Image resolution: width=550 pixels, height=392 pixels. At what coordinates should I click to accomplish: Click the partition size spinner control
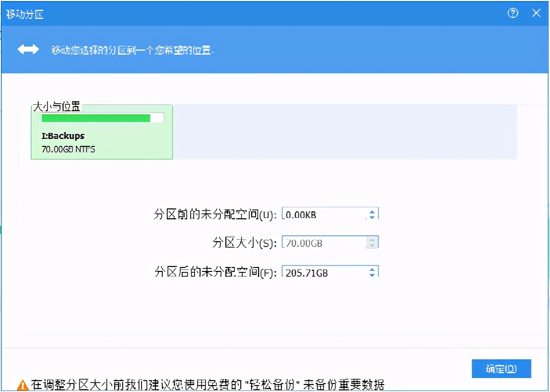(372, 243)
